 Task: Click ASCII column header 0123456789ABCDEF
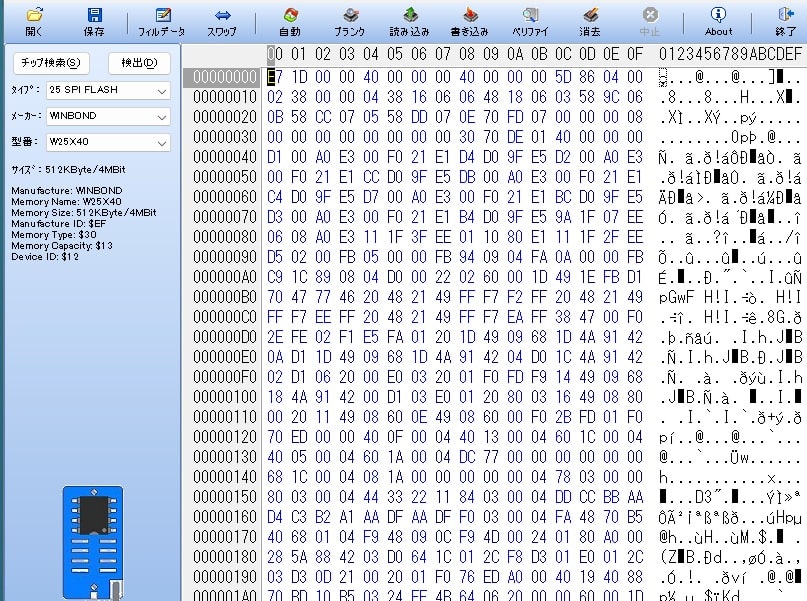coord(730,54)
